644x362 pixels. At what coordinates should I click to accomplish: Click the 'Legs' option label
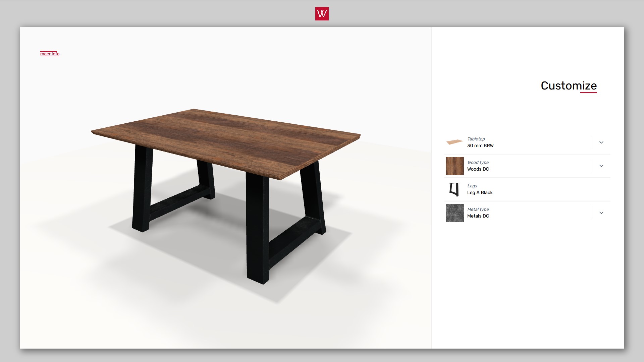(x=472, y=186)
